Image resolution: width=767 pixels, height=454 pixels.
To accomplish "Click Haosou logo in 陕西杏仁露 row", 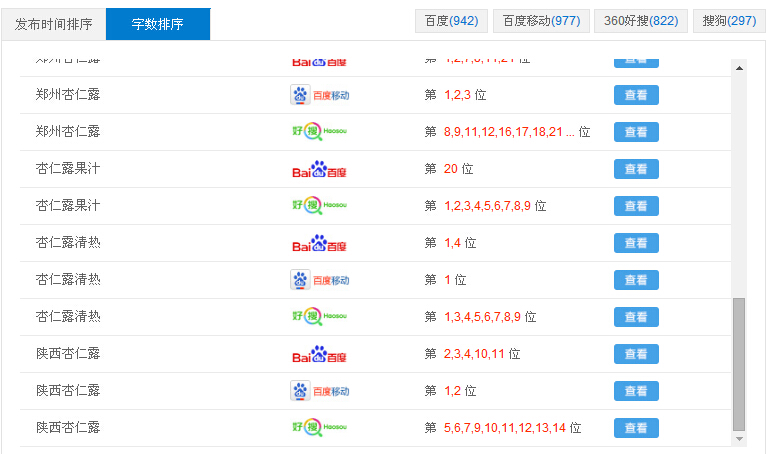I will (320, 428).
